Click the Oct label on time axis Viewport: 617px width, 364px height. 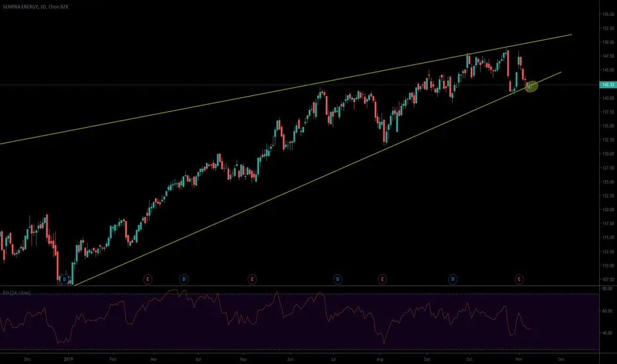point(469,359)
